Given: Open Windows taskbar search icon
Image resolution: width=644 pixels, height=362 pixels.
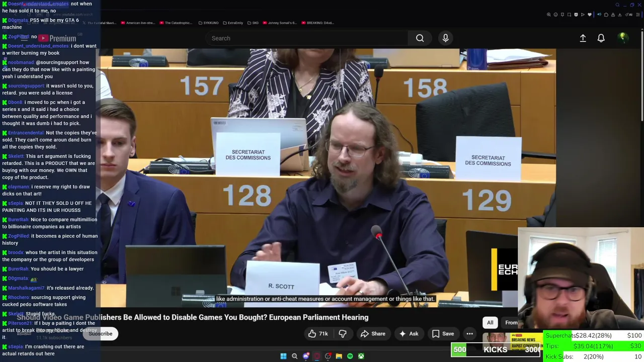Looking at the screenshot, I should click(x=294, y=356).
